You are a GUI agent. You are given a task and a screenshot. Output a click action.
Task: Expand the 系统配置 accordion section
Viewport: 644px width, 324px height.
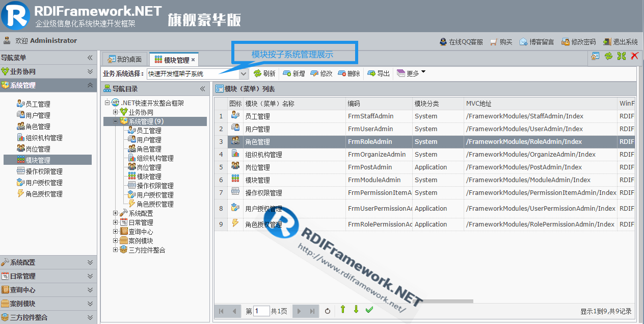point(90,262)
